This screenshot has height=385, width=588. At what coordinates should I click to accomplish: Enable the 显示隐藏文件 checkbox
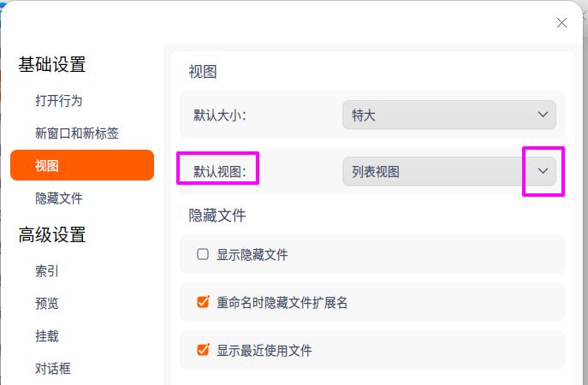(x=203, y=254)
